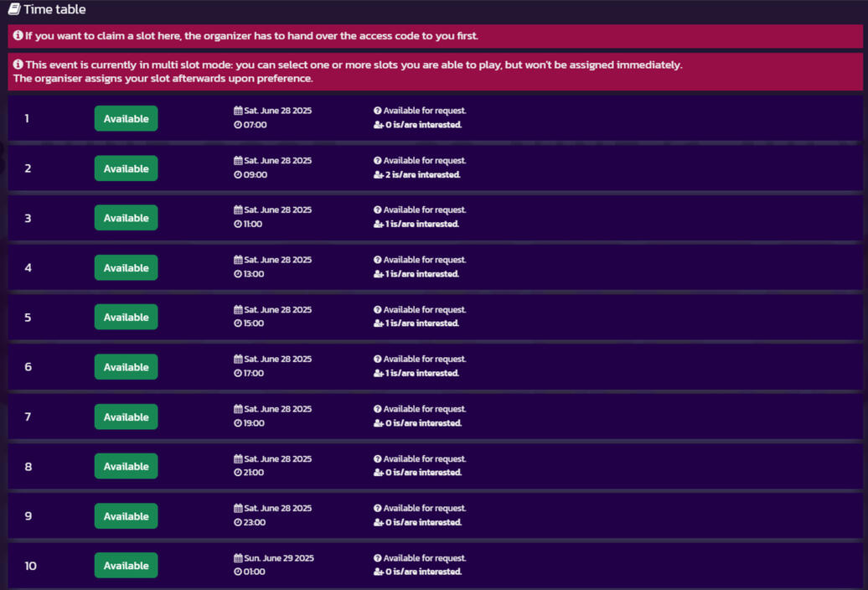
Task: Click the calendar icon in slot 1
Action: tap(238, 111)
